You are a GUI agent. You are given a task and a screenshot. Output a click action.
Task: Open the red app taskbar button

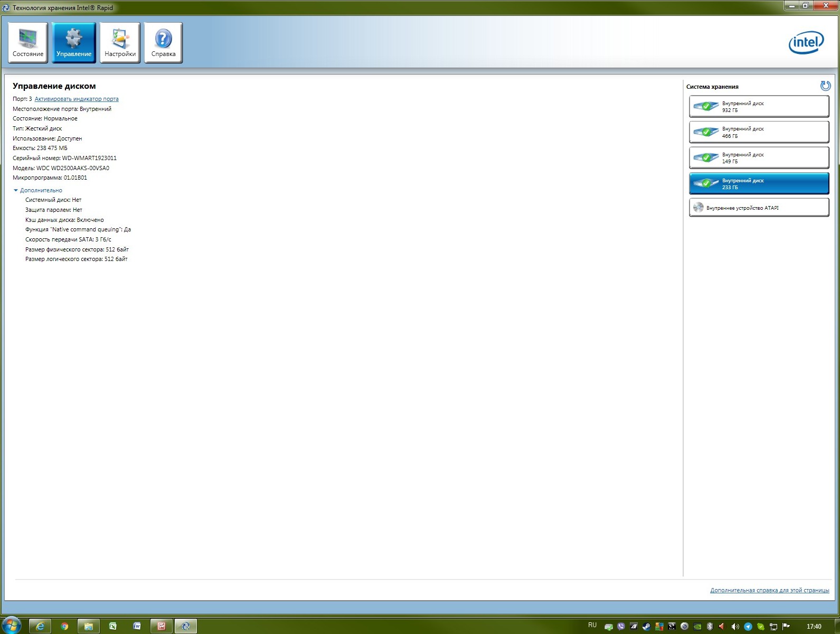click(162, 626)
